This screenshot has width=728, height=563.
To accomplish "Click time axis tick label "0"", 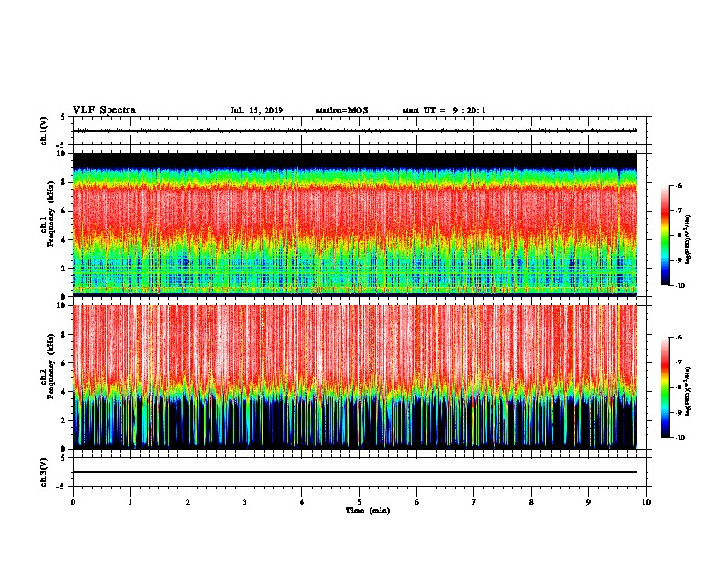I will coord(73,502).
